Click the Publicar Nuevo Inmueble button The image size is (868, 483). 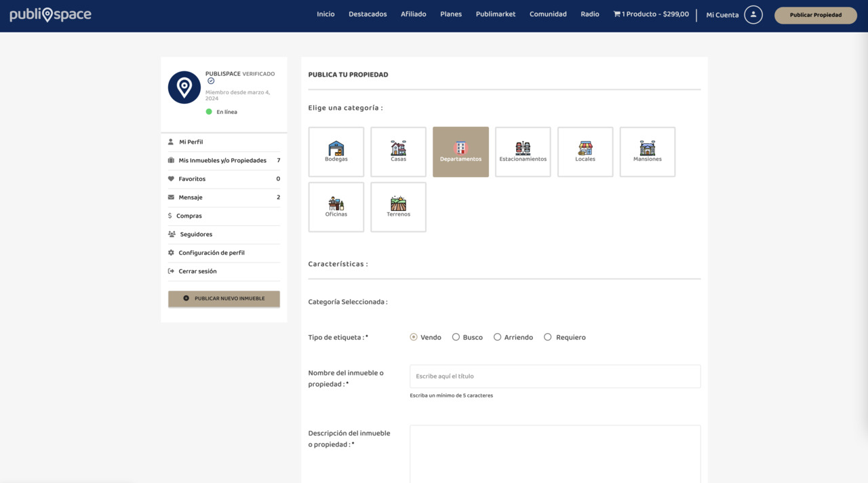coord(224,298)
